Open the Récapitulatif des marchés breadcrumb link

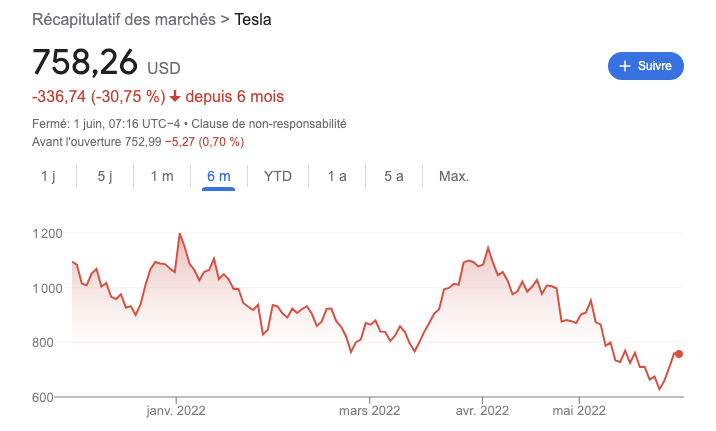[124, 20]
